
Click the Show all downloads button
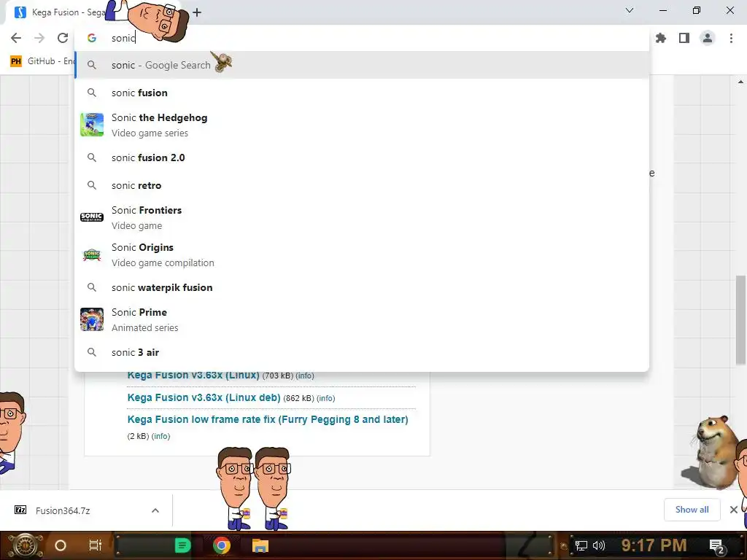(692, 510)
